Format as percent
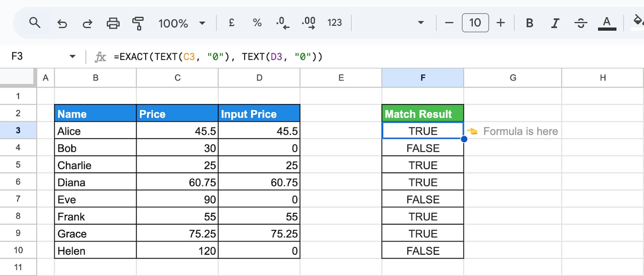The width and height of the screenshot is (644, 276). click(x=257, y=22)
